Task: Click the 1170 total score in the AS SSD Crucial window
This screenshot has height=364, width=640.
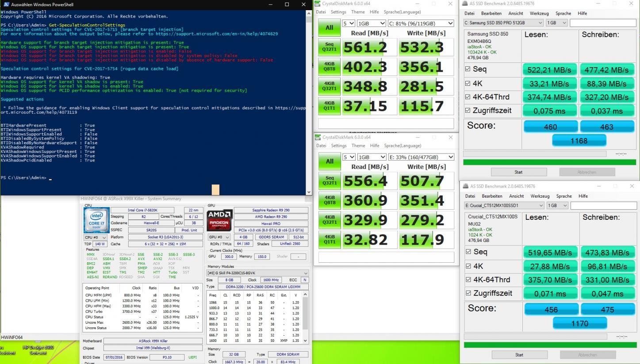Action: pos(579,323)
